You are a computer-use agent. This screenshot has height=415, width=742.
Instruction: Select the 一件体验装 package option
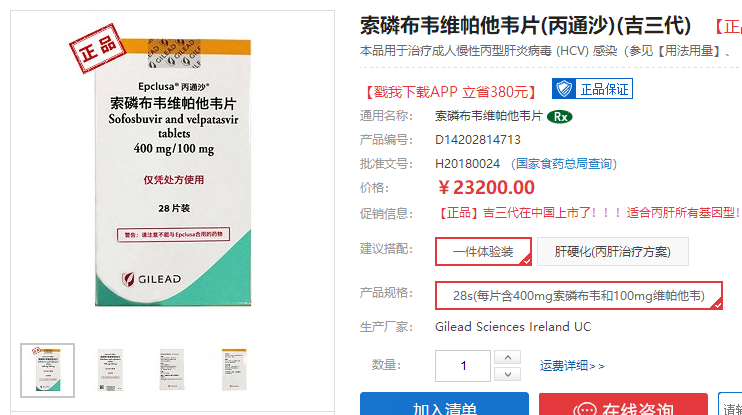(483, 252)
